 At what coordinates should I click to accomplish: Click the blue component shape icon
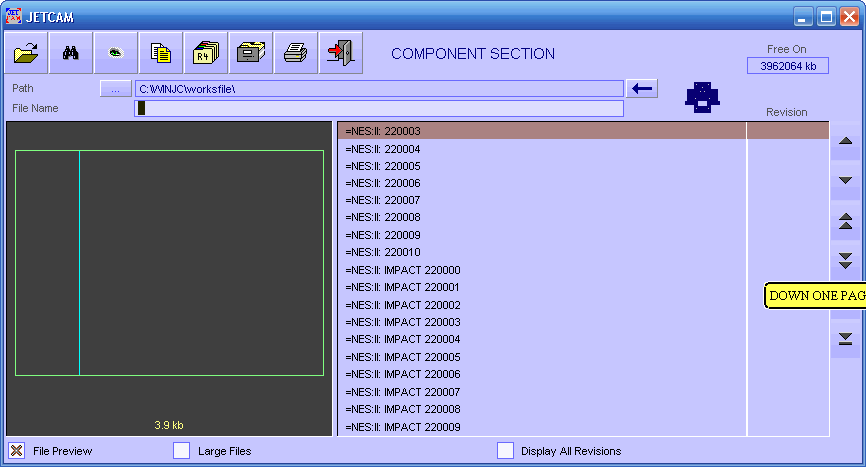coord(702,98)
